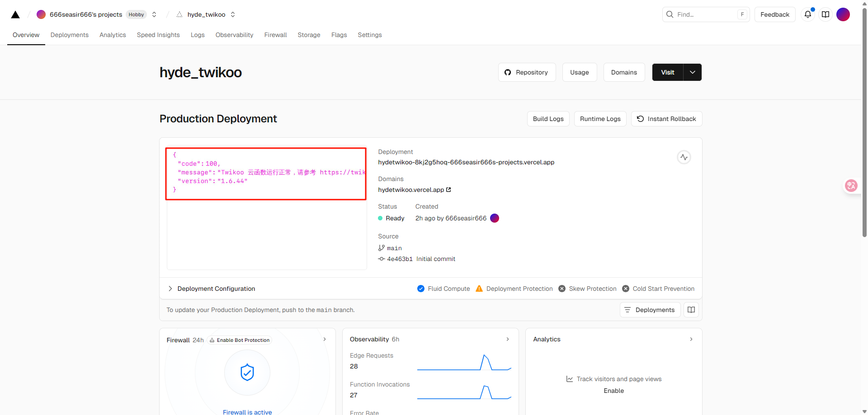The height and width of the screenshot is (415, 868).
Task: Select the Overview tab
Action: pos(26,35)
